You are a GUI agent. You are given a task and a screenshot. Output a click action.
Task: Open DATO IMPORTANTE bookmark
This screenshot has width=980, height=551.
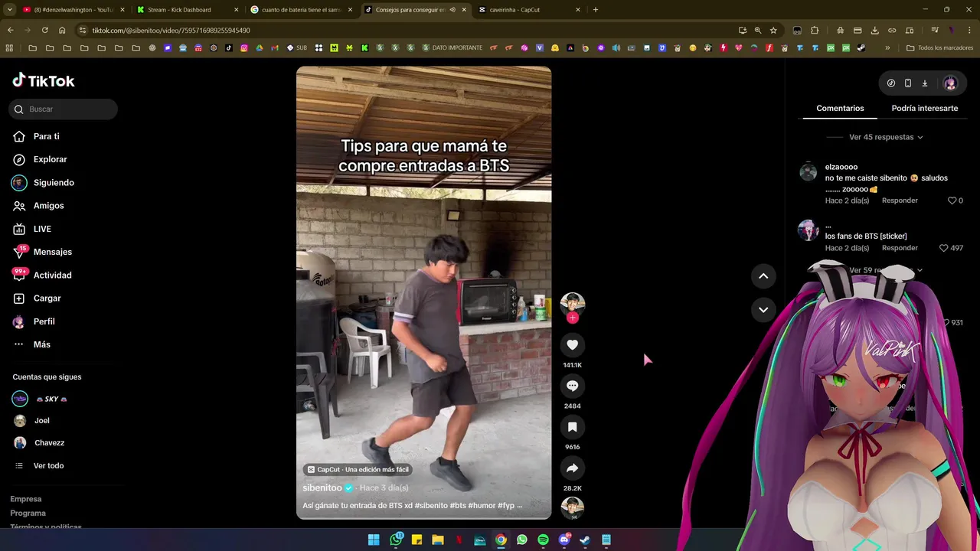click(x=451, y=47)
